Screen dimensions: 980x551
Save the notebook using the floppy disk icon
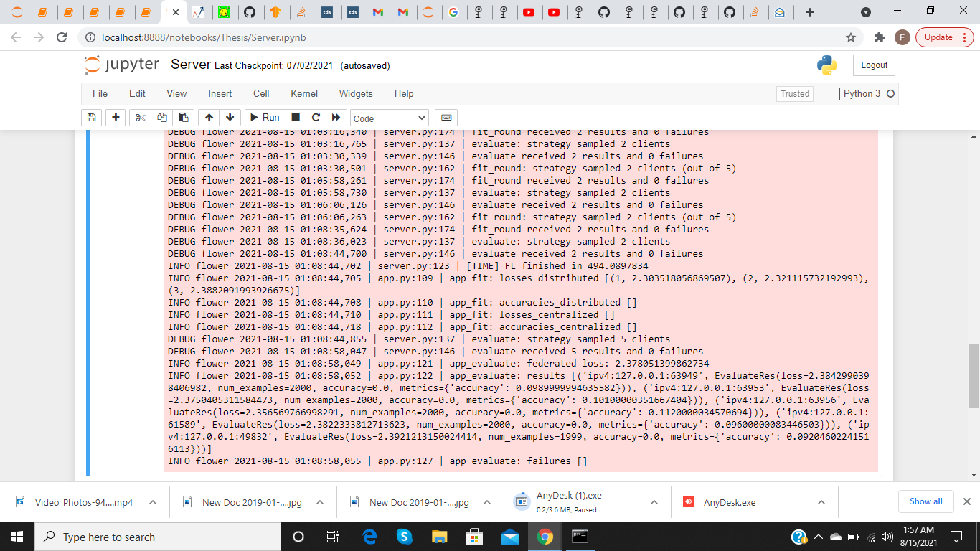pos(93,117)
